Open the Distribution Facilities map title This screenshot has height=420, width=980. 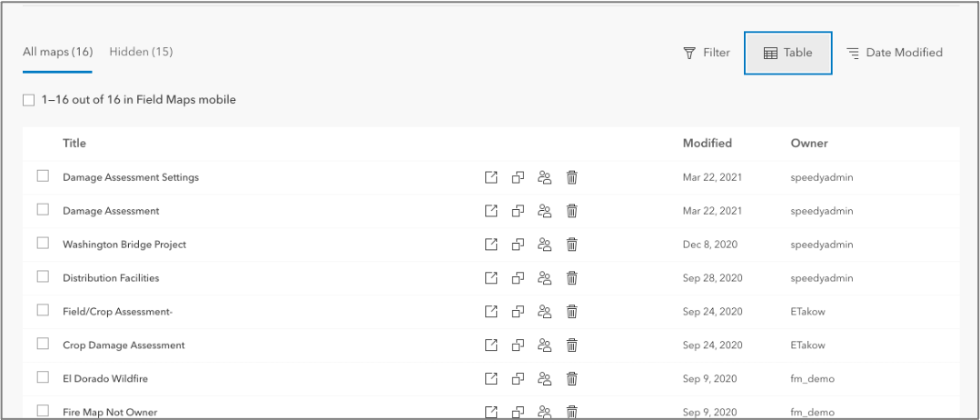click(x=111, y=278)
